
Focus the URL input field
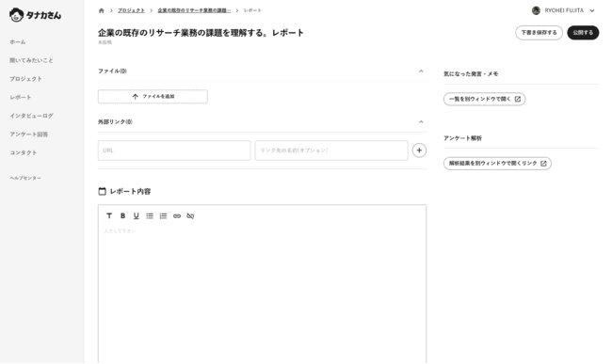coord(174,150)
